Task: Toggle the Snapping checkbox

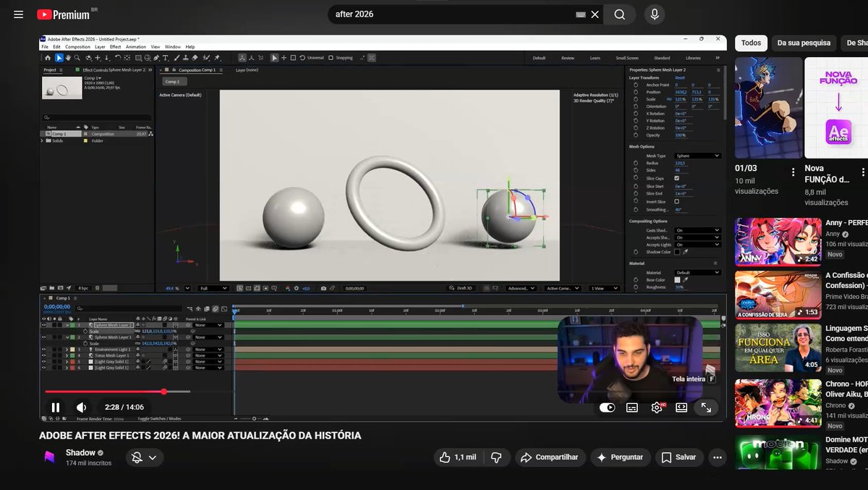Action: coord(331,58)
